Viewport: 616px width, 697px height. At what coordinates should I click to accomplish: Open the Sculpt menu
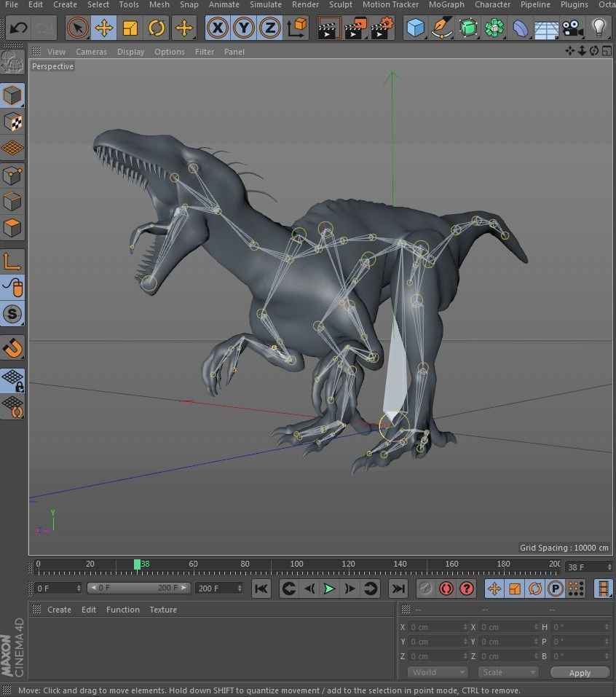click(x=341, y=4)
